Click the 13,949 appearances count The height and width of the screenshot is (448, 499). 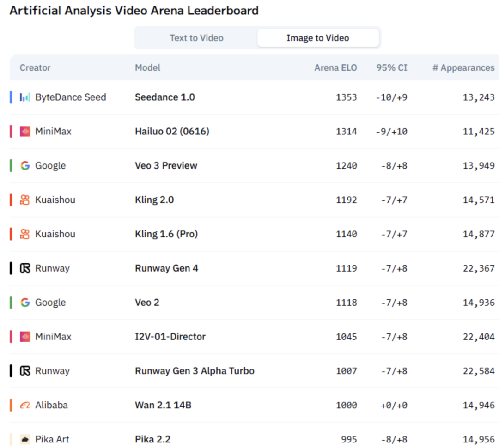click(479, 165)
